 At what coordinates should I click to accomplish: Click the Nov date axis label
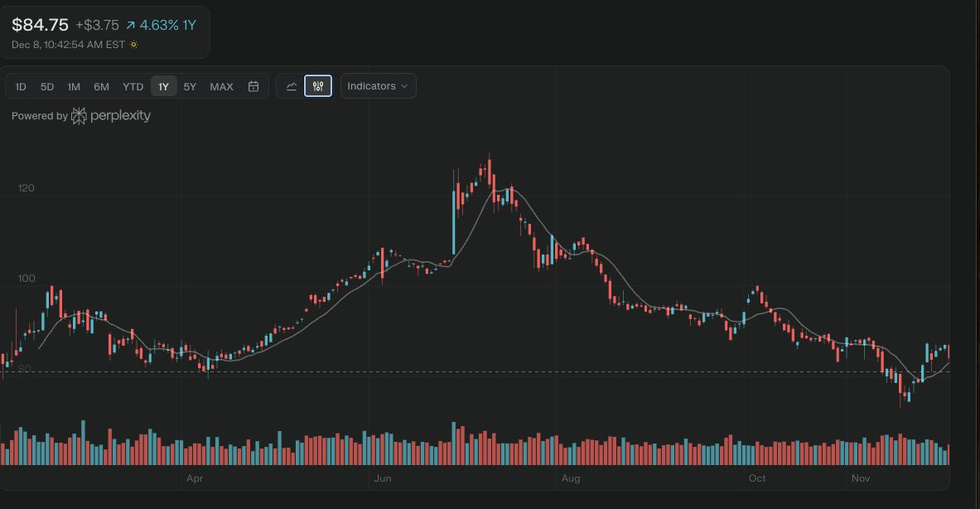861,478
